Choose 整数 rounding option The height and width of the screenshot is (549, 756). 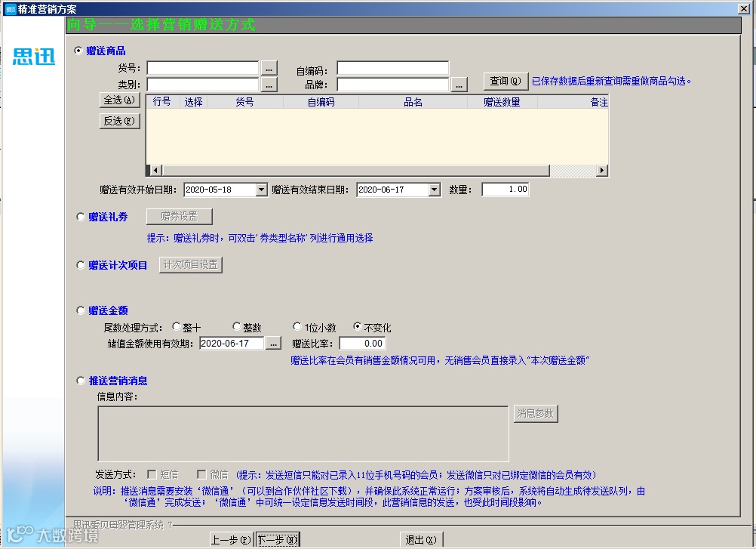click(x=236, y=326)
